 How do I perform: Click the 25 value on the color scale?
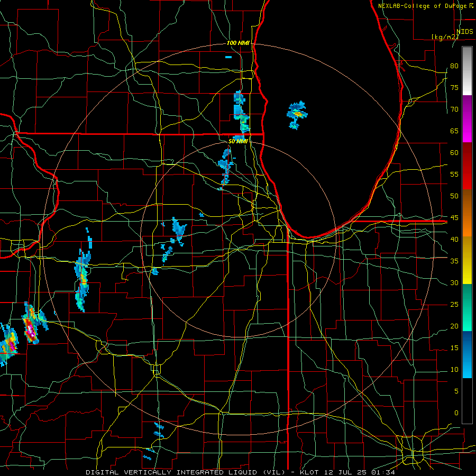point(454,305)
